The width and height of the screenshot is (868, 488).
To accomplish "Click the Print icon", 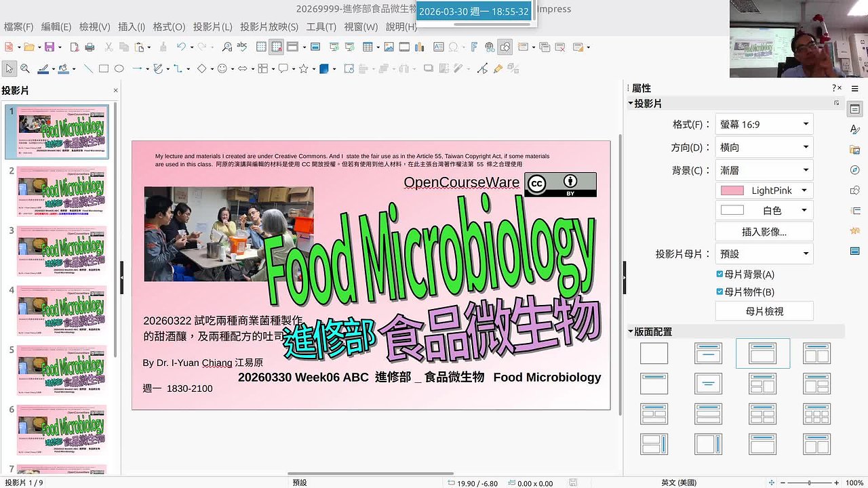I will tap(90, 47).
